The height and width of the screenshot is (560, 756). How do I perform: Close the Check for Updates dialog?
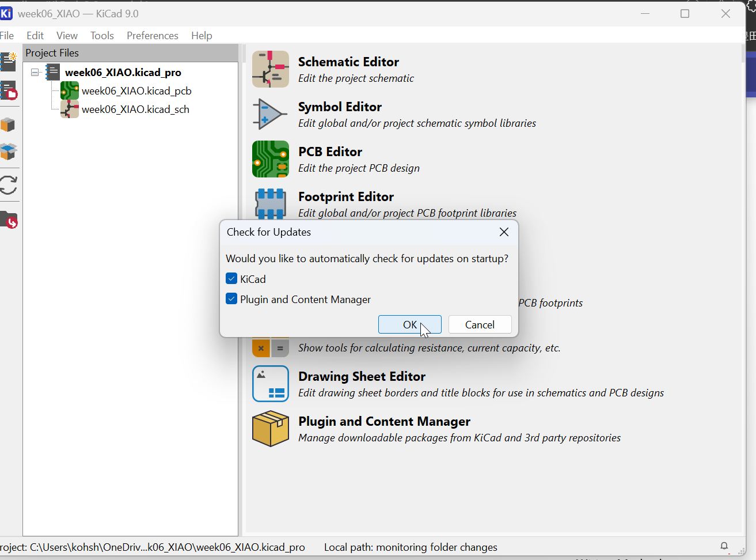point(504,232)
